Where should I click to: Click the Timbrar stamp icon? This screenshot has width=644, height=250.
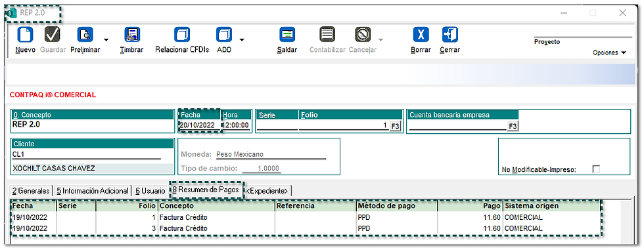[x=132, y=34]
